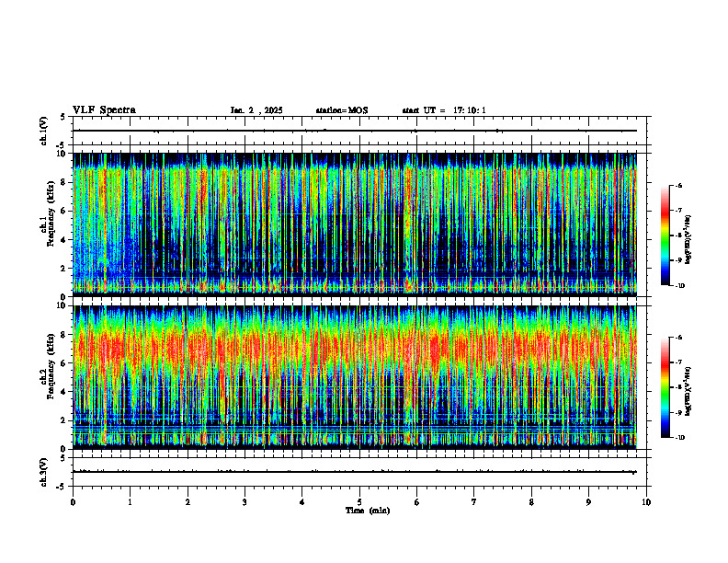Click time axis tick label 10
The height and width of the screenshot is (563, 728).
(646, 502)
